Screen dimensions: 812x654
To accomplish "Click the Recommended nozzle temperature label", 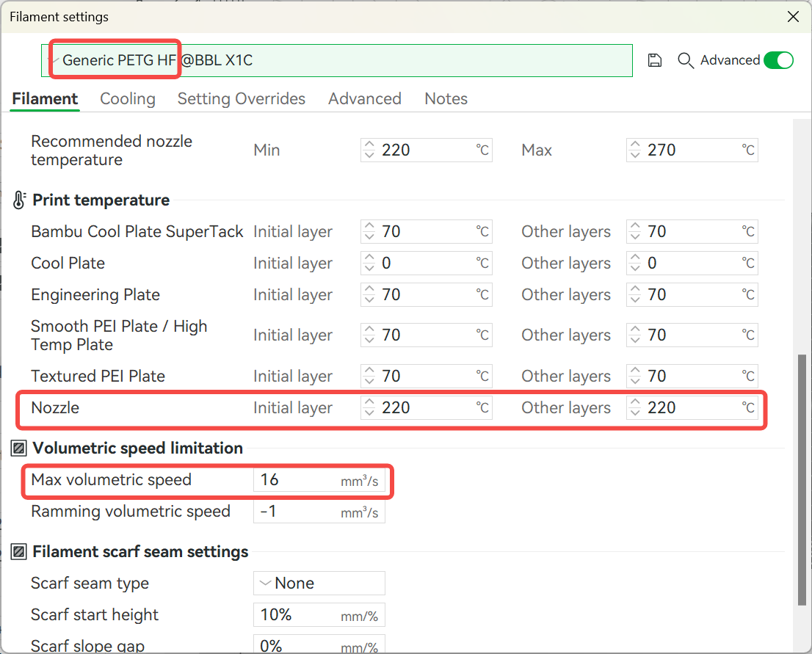I will [112, 150].
